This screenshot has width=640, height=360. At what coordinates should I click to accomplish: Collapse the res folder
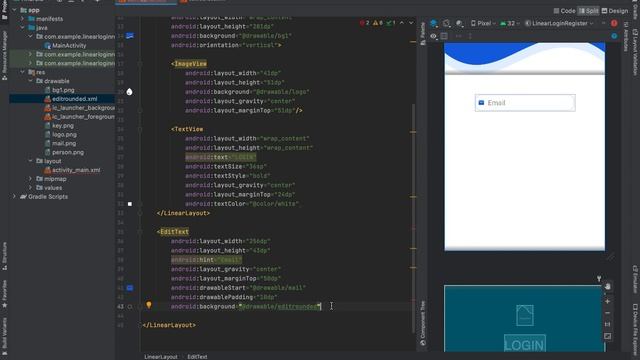(22, 72)
